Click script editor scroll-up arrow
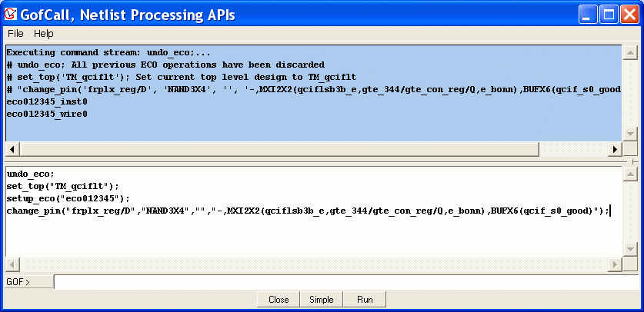Image resolution: width=644 pixels, height=312 pixels. [x=630, y=174]
